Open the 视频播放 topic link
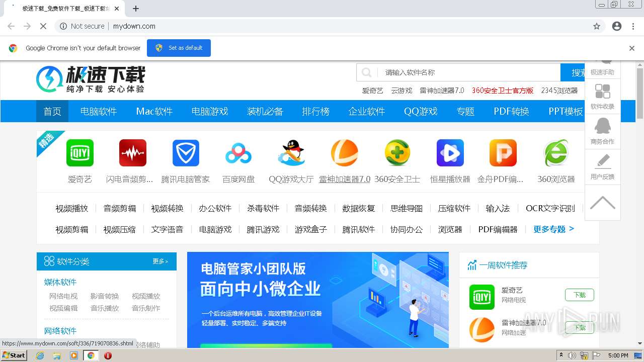 click(72, 208)
